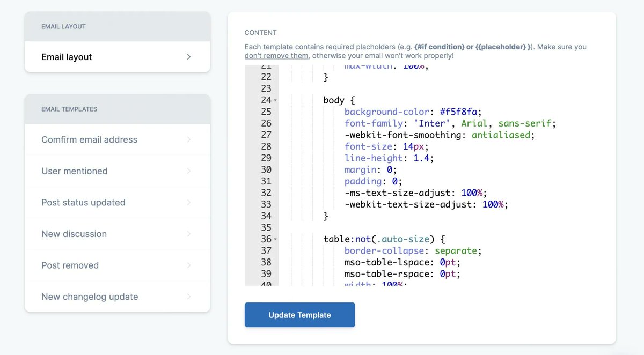Open the Comfirm email address template
This screenshot has width=644, height=355.
pos(117,139)
